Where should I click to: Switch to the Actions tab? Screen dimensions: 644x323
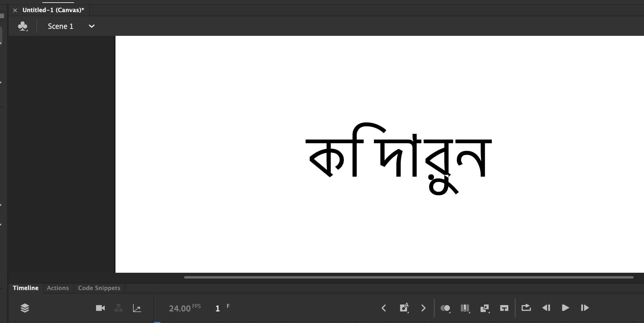(x=58, y=288)
